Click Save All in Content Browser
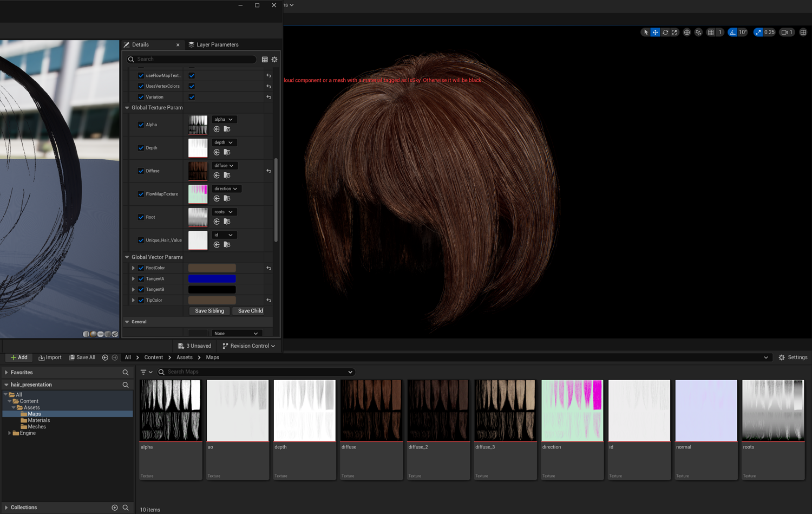The height and width of the screenshot is (514, 812). [82, 357]
